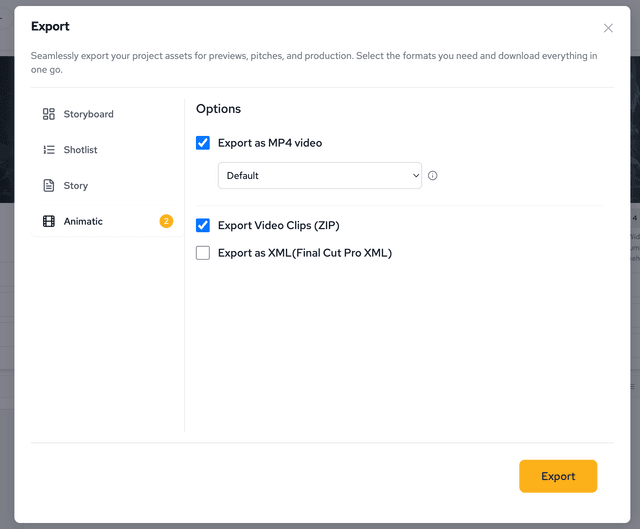Uncheck the Export as MP4 video checkbox
Screen dimensions: 640x529
(203, 143)
